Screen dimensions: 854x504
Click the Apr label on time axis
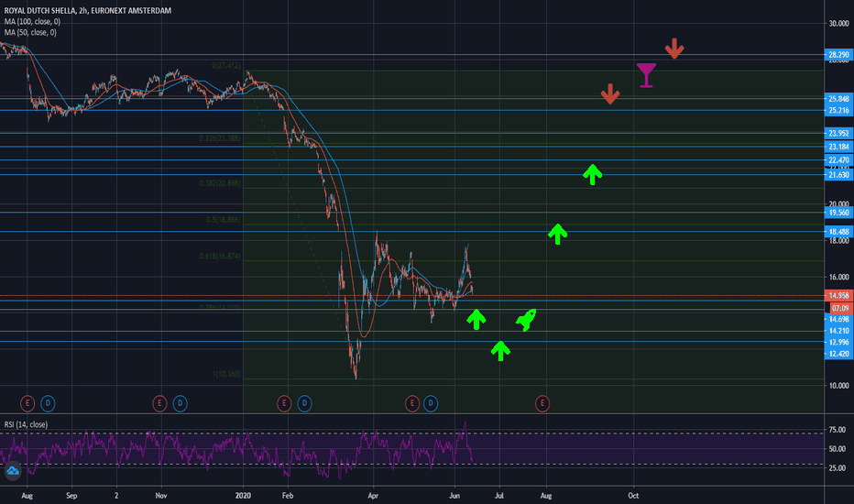[373, 495]
